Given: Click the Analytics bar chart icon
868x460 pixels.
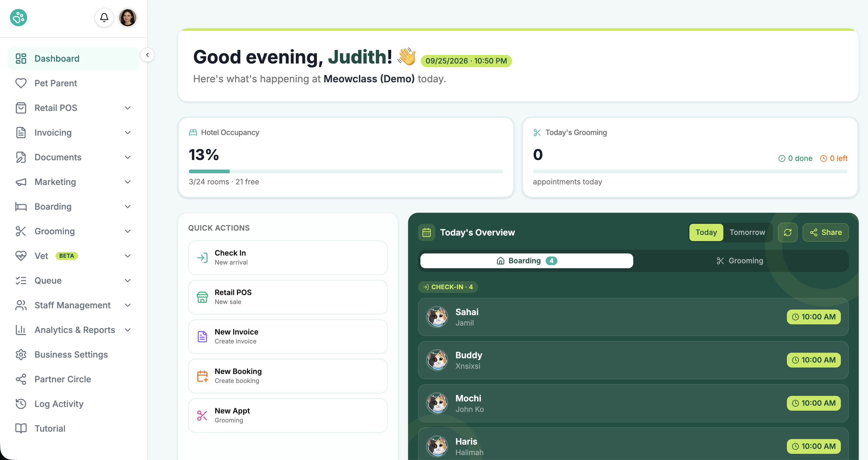Looking at the screenshot, I should tap(21, 330).
